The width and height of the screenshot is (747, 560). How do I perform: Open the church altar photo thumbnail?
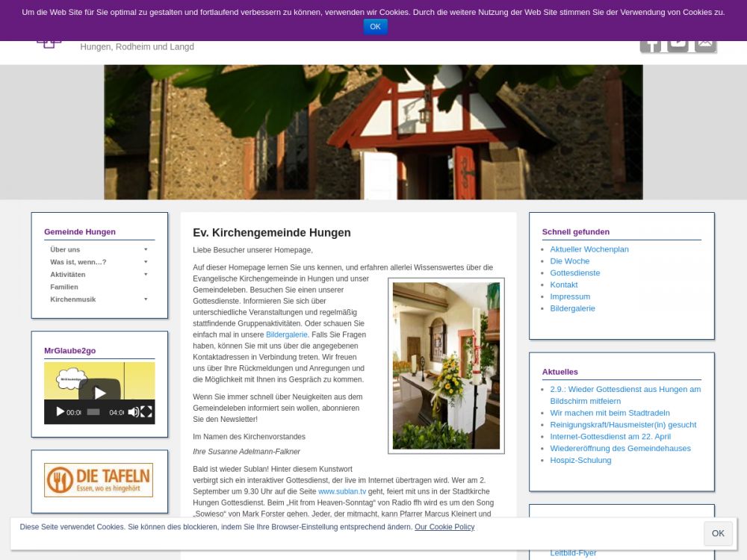[x=446, y=366]
